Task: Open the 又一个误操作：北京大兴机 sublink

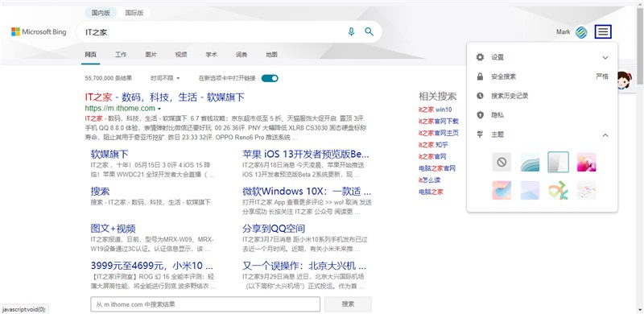Action: 304,265
